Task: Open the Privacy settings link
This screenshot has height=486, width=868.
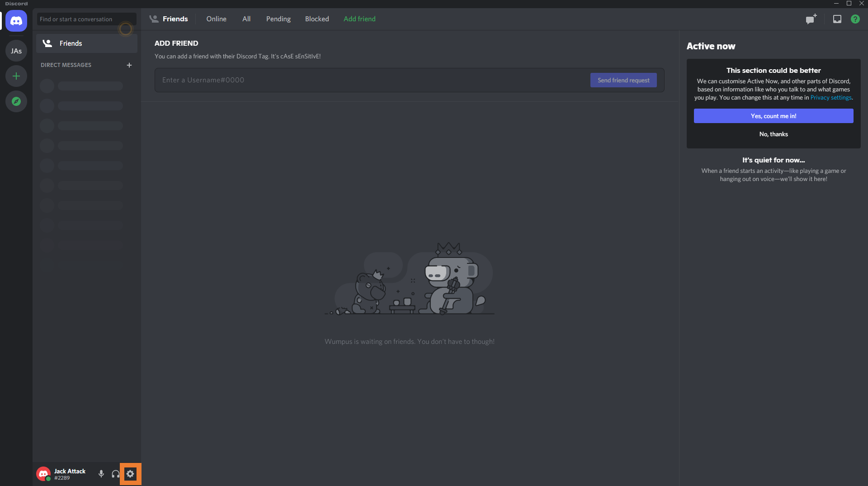Action: 830,98
